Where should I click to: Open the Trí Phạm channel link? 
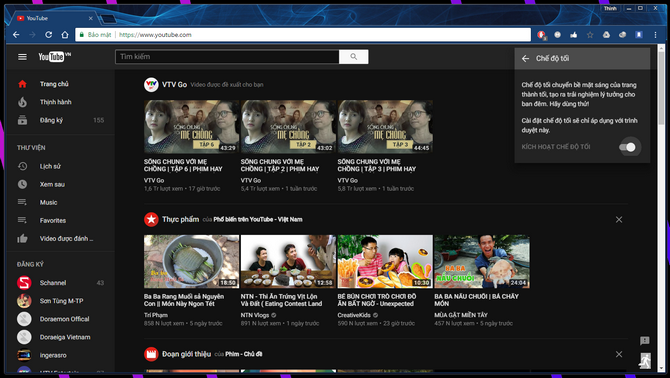(x=156, y=315)
